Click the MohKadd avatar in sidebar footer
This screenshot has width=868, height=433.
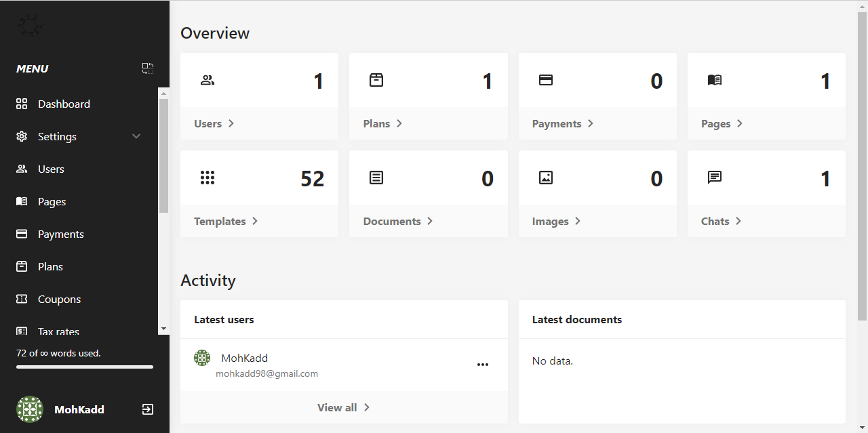click(30, 409)
